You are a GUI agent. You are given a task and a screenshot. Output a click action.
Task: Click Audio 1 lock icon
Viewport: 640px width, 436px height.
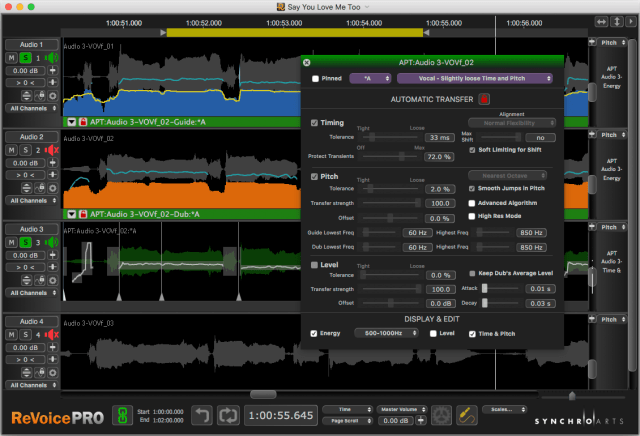40,96
